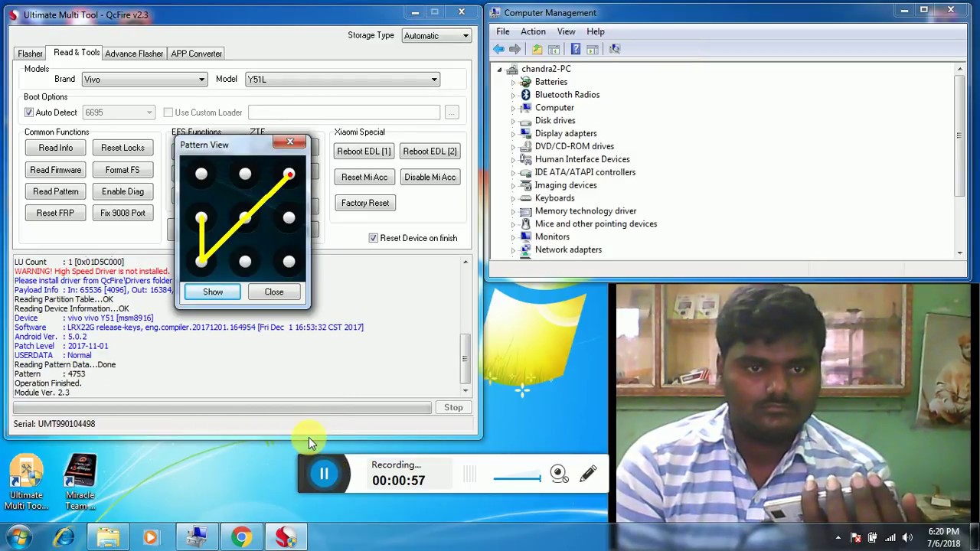Screen dimensions: 980x551
Task: Click Disable Mi Acc button
Action: pyautogui.click(x=430, y=178)
